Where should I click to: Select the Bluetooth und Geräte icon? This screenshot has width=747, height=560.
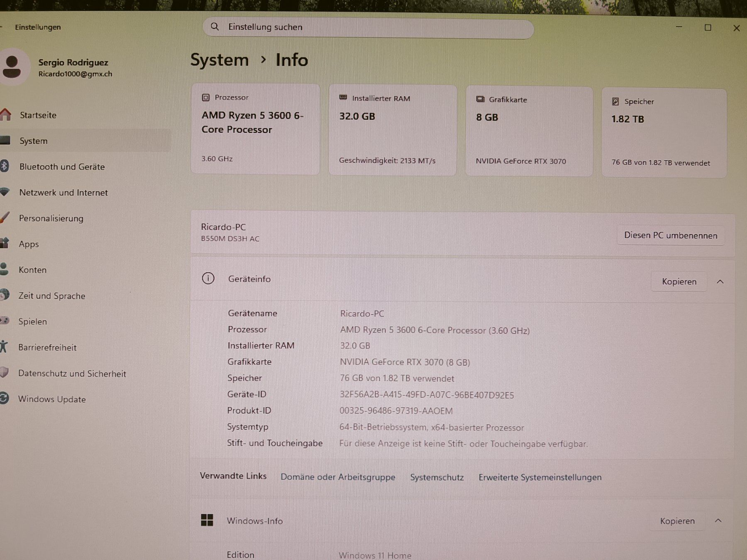point(4,166)
